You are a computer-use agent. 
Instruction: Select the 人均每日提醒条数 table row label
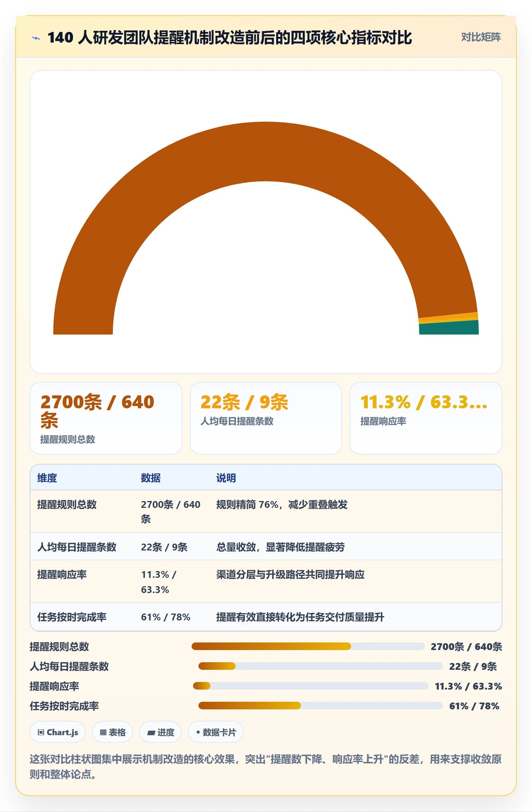(x=77, y=547)
